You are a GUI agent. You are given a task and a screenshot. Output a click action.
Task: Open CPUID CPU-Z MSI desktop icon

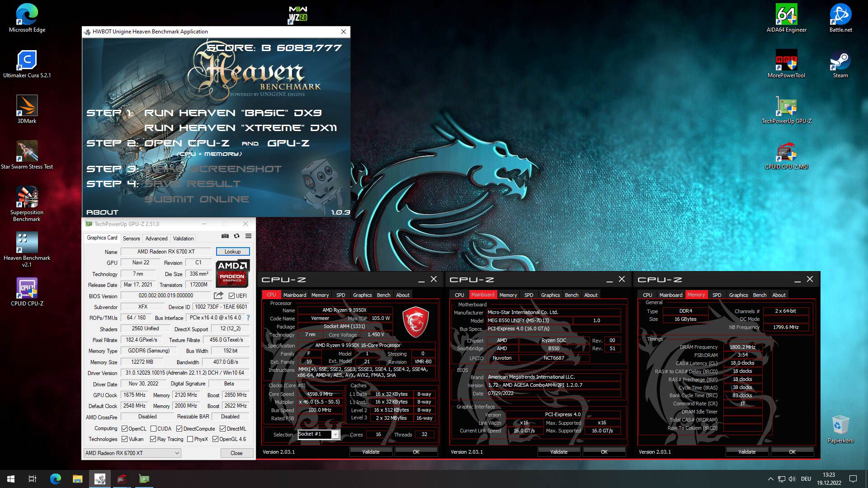pyautogui.click(x=786, y=155)
